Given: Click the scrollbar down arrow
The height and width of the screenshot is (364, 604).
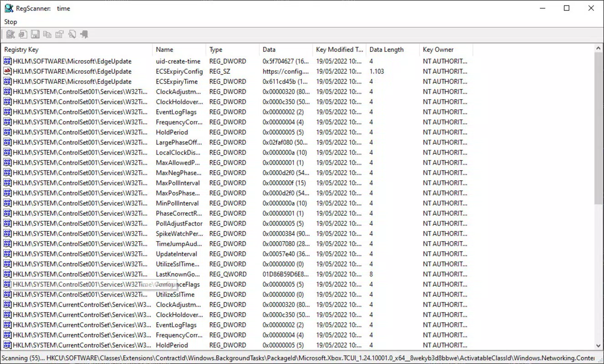Looking at the screenshot, I should point(599,346).
